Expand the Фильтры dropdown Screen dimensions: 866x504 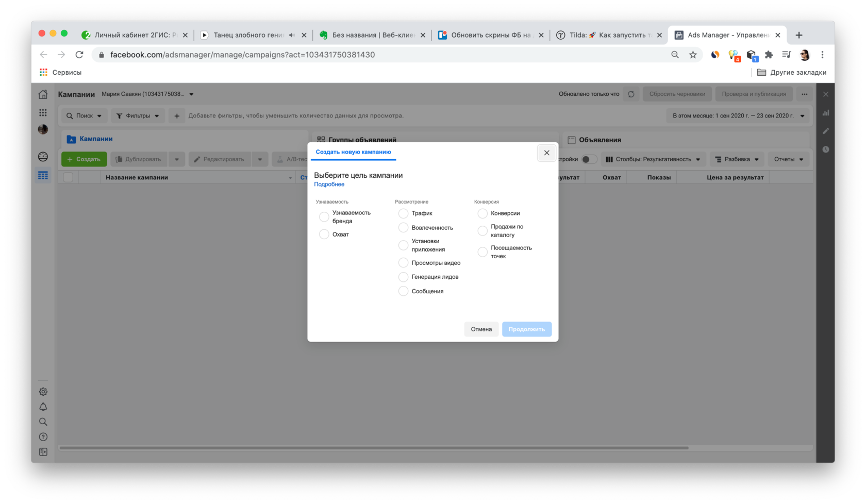138,116
